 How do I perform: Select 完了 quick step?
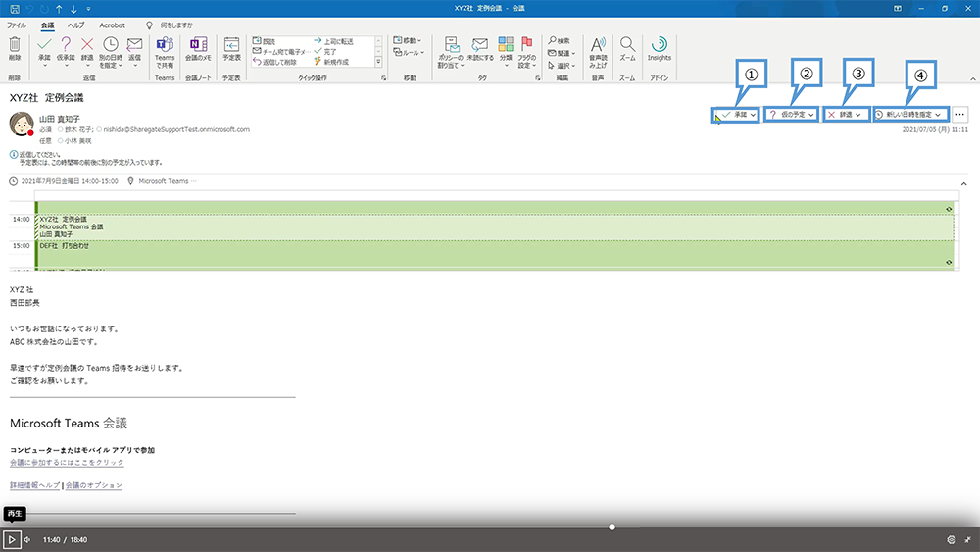325,52
